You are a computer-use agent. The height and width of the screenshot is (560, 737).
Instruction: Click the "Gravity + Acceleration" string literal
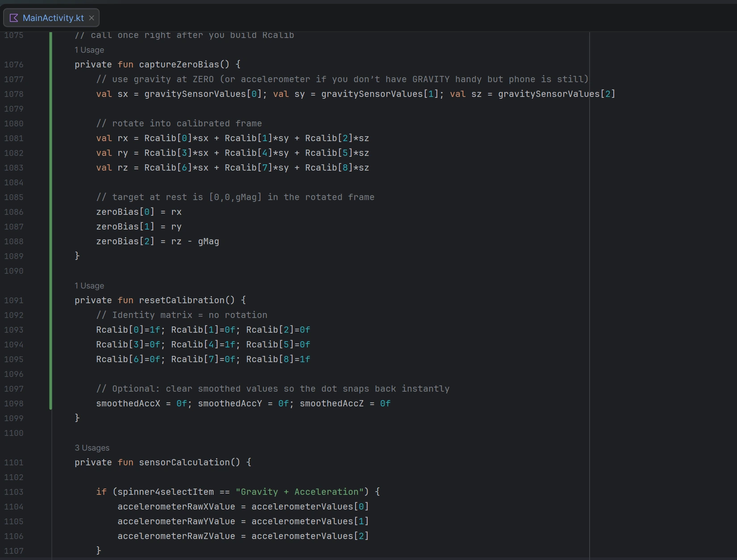point(300,492)
